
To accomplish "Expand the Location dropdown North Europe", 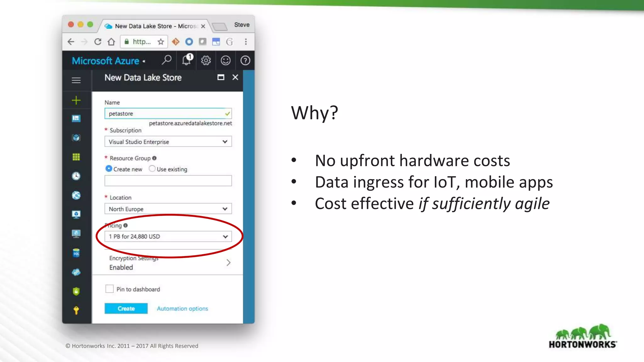I will point(168,209).
